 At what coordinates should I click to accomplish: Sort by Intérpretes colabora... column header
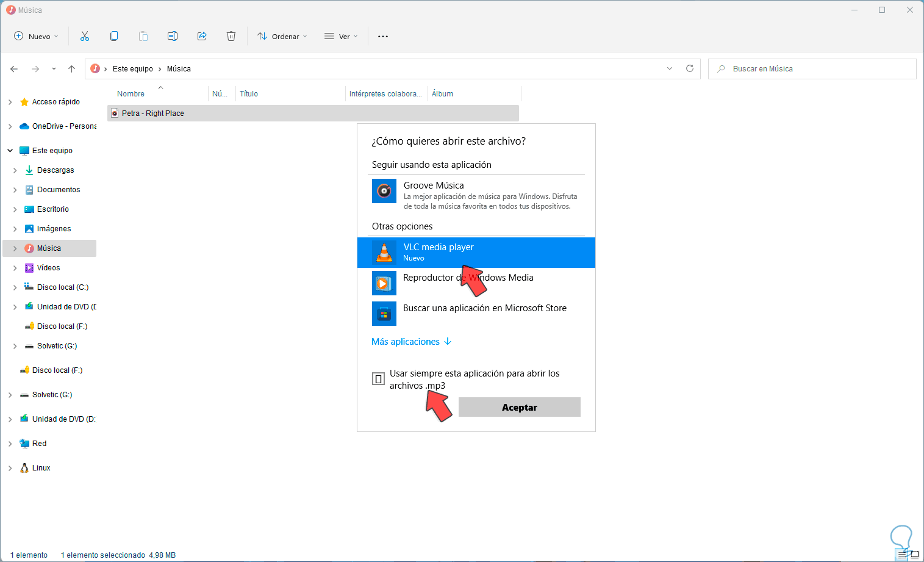[386, 94]
